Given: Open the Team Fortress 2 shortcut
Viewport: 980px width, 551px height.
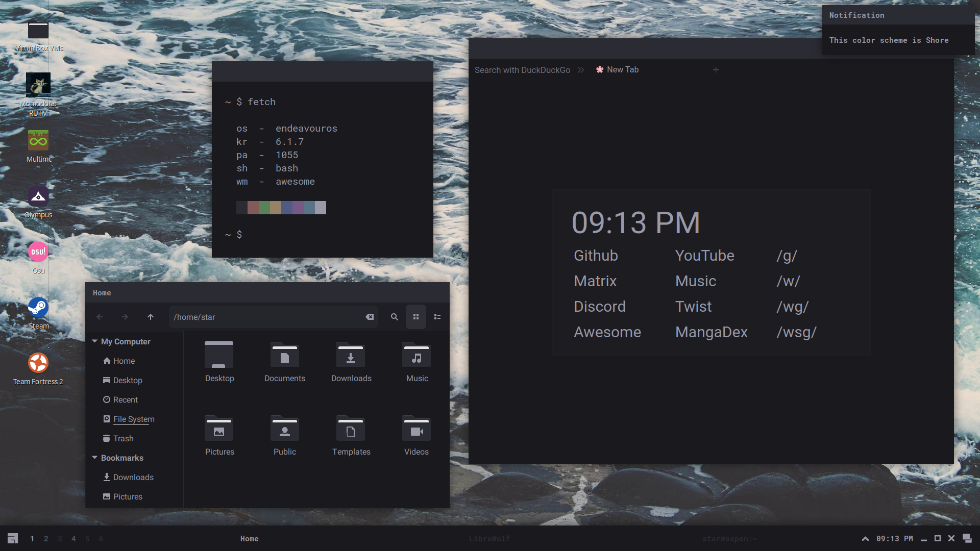Looking at the screenshot, I should [x=38, y=363].
